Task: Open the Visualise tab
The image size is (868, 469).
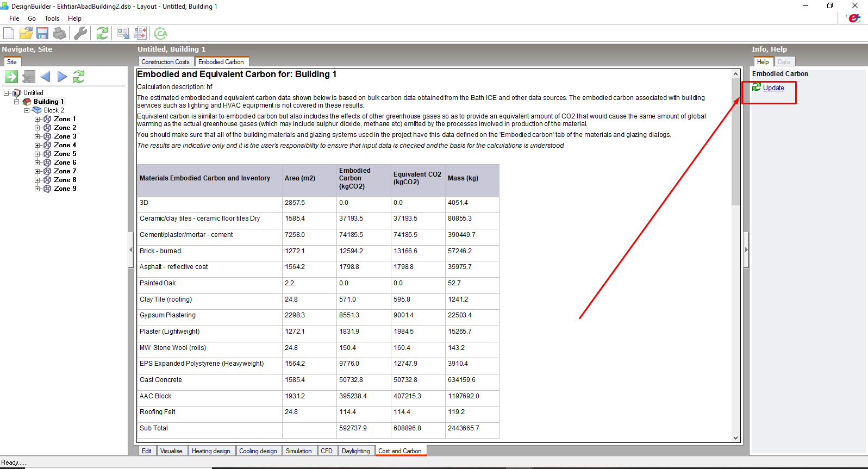Action: pos(171,451)
